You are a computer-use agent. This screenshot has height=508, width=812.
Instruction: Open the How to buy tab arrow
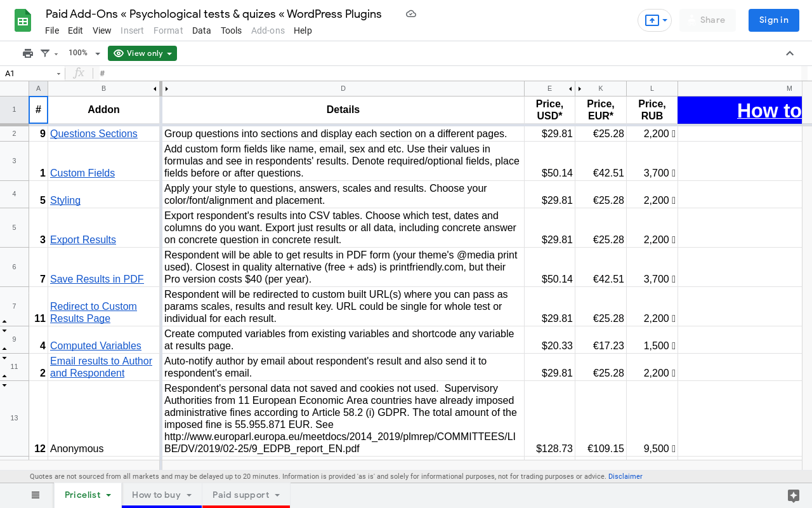coord(189,495)
